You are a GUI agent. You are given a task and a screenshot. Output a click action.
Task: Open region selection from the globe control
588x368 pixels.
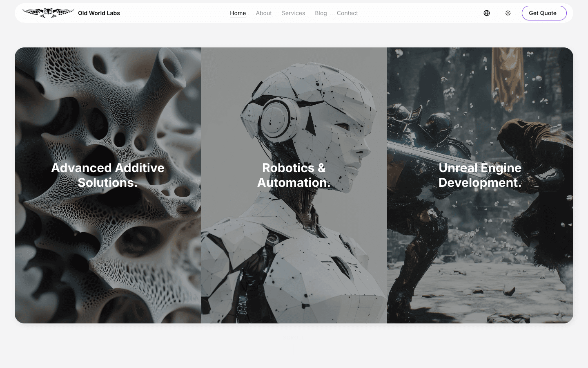coord(487,13)
